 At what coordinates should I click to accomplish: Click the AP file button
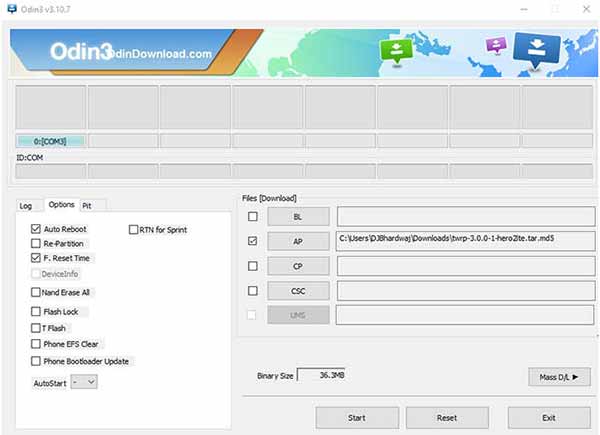[x=298, y=241]
